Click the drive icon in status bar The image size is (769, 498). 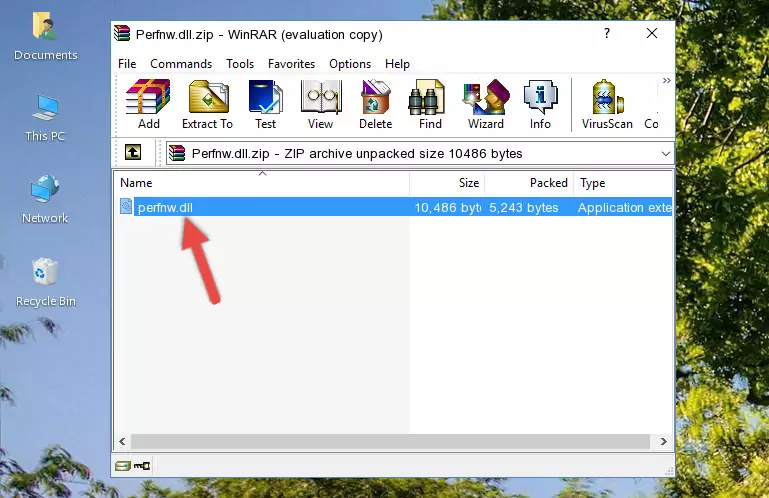point(123,465)
